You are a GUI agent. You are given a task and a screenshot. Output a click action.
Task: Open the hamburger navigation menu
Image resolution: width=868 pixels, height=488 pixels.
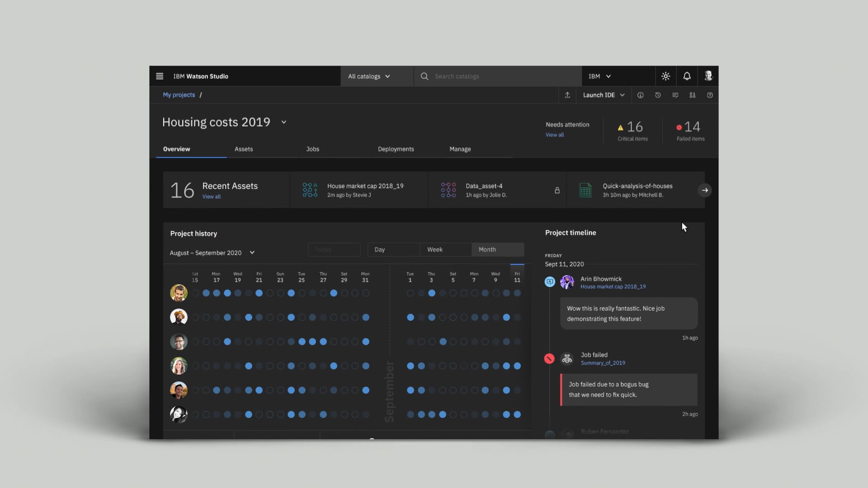[x=160, y=76]
